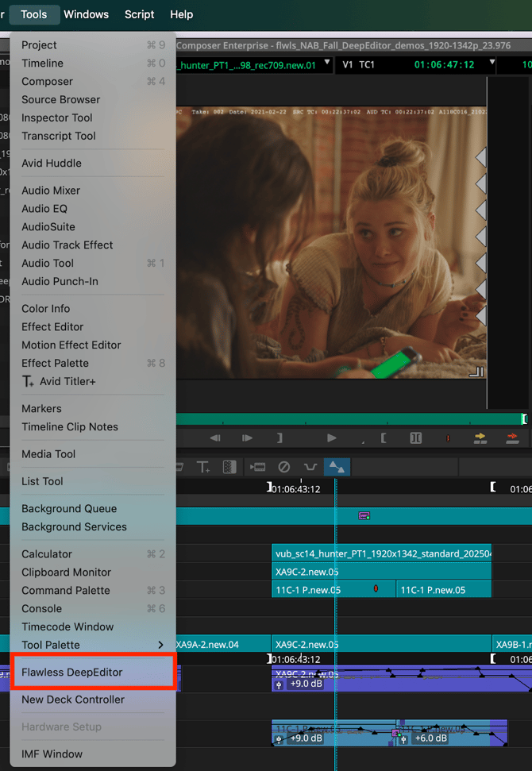Step back one frame in the viewer

pos(215,438)
